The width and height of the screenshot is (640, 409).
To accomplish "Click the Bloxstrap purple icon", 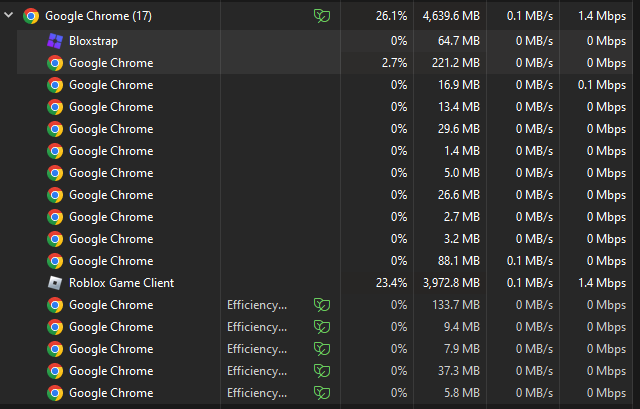I will coord(55,41).
